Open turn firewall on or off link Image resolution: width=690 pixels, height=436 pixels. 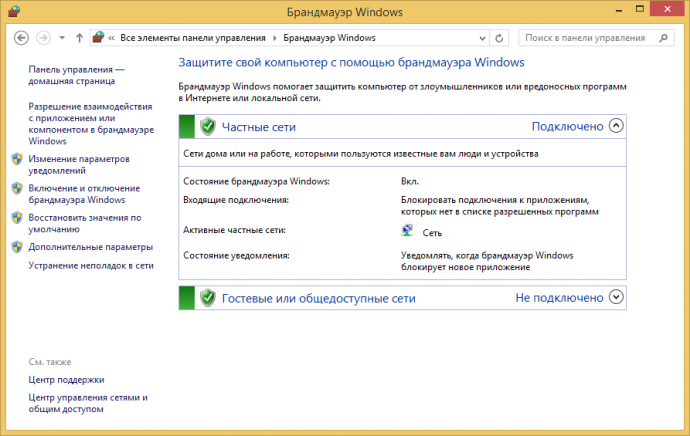pyautogui.click(x=84, y=194)
